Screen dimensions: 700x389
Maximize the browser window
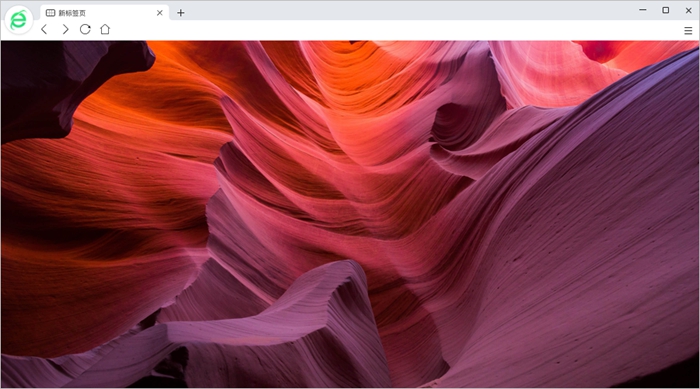pyautogui.click(x=666, y=10)
